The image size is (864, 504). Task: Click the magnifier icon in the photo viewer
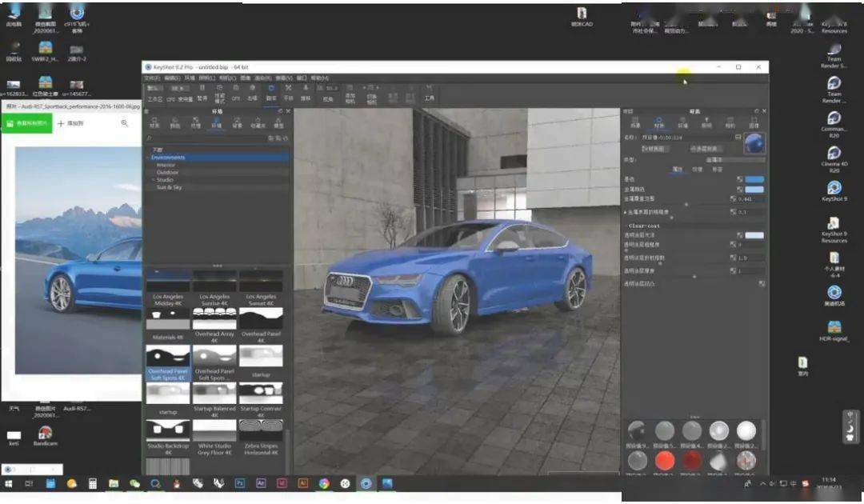[x=125, y=123]
